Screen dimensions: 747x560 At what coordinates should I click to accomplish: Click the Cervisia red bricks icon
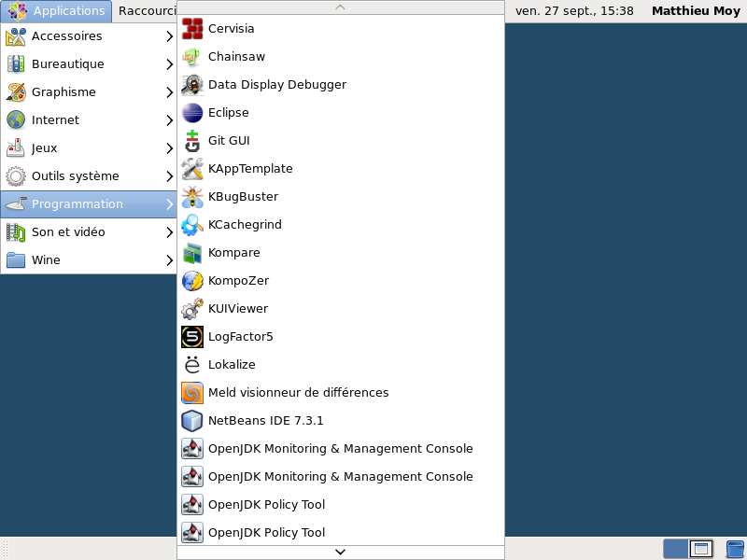click(192, 29)
